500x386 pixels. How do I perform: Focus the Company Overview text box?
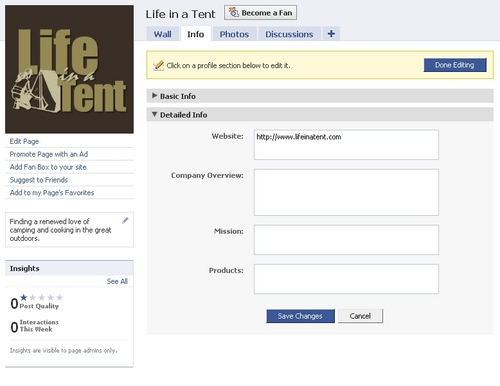click(346, 192)
